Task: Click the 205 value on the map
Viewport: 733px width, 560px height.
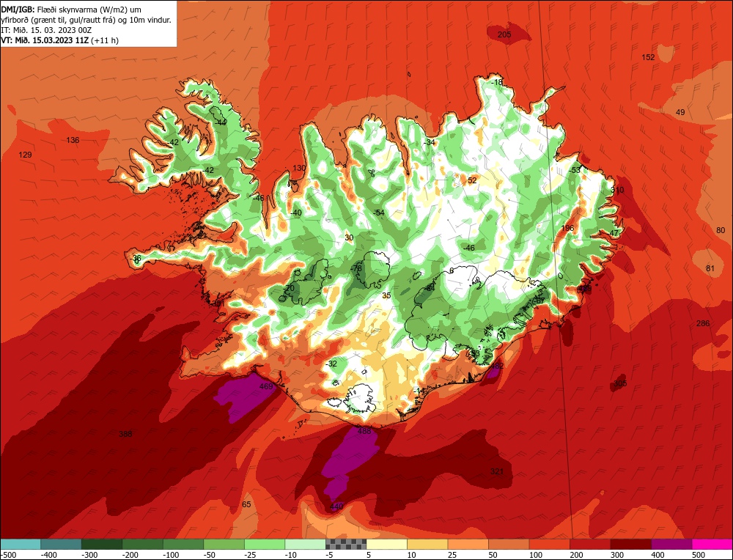Action: pos(504,34)
